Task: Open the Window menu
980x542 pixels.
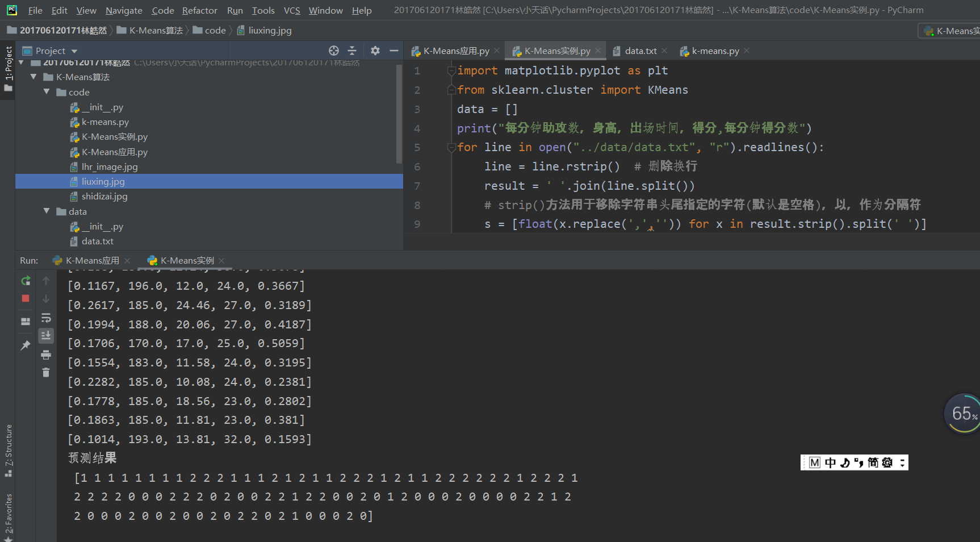Action: tap(326, 10)
